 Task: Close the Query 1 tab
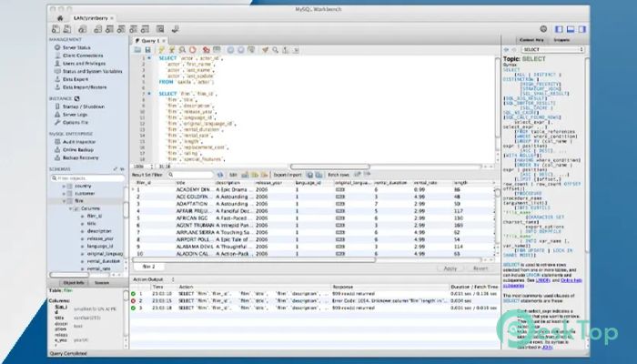click(164, 41)
